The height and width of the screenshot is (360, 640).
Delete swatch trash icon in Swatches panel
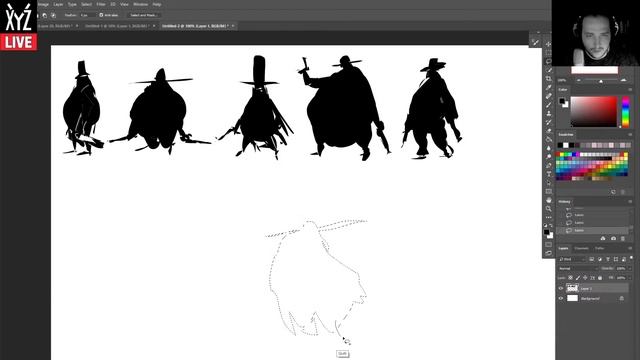(622, 191)
